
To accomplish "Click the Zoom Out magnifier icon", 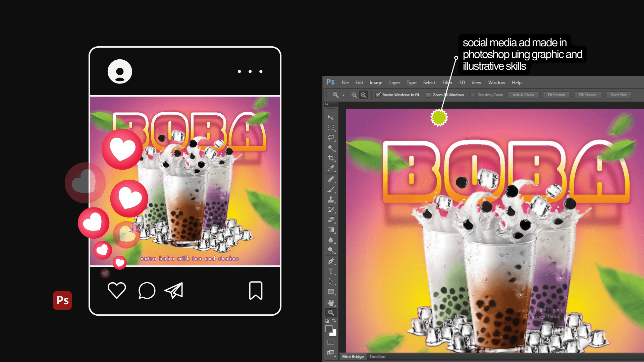I will (x=364, y=95).
